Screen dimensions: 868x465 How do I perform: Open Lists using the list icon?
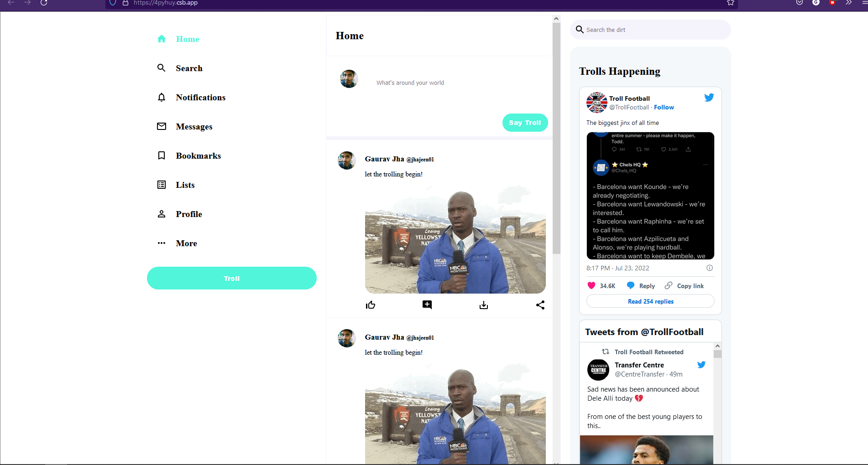click(x=162, y=185)
